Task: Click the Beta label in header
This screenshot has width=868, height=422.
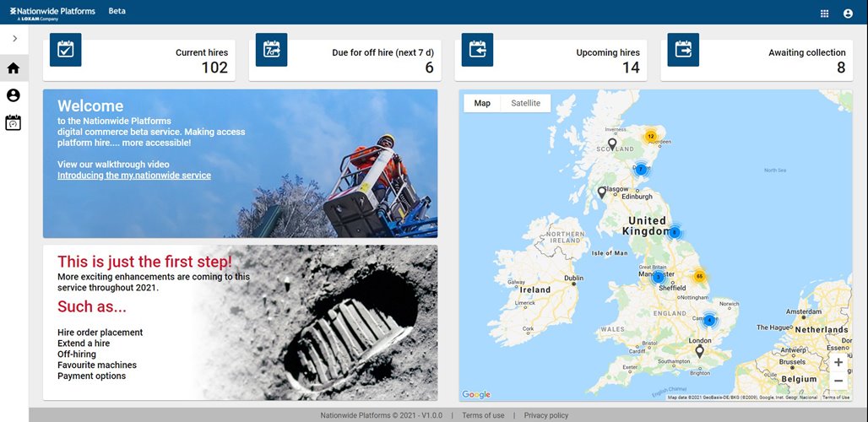Action: pyautogui.click(x=117, y=11)
